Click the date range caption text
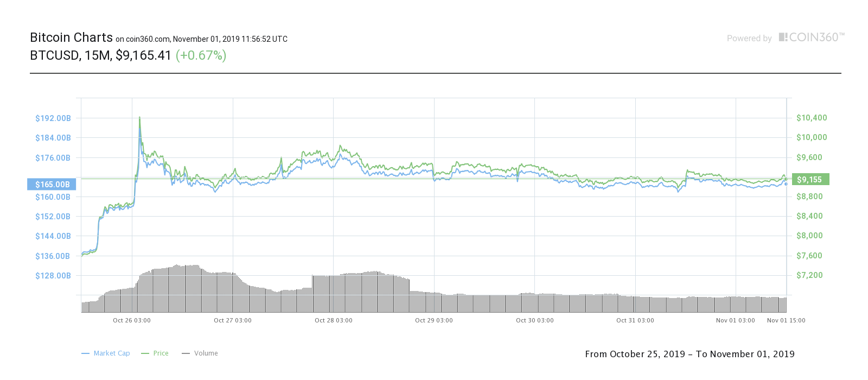This screenshot has width=868, height=380. (x=690, y=354)
